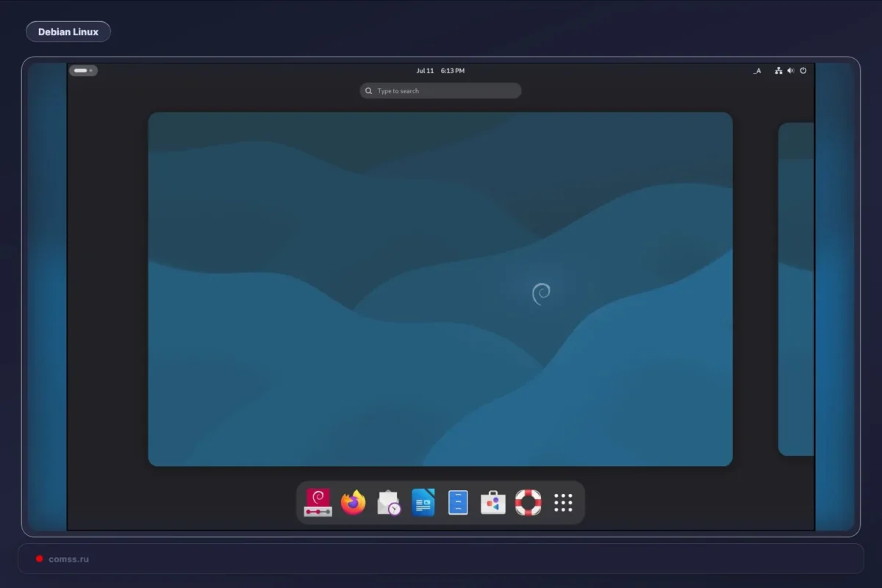882x588 pixels.
Task: Click the workspace indicator pill in the top bar
Action: pos(83,71)
